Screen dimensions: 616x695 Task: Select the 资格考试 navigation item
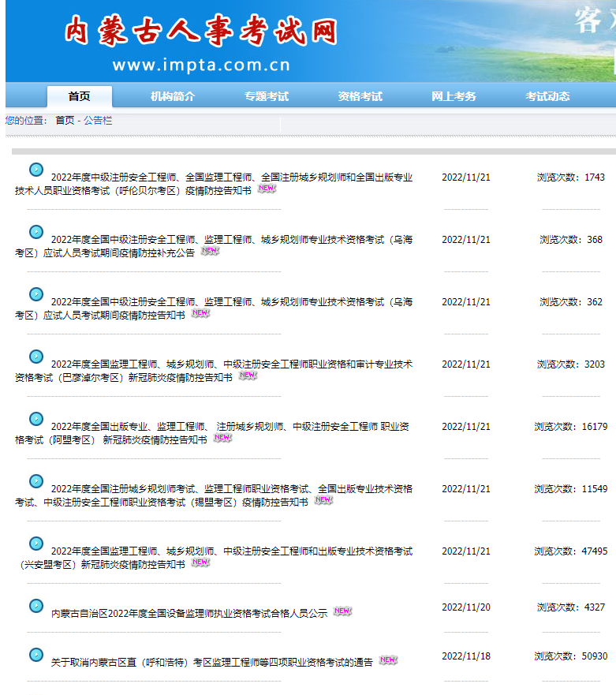point(360,96)
